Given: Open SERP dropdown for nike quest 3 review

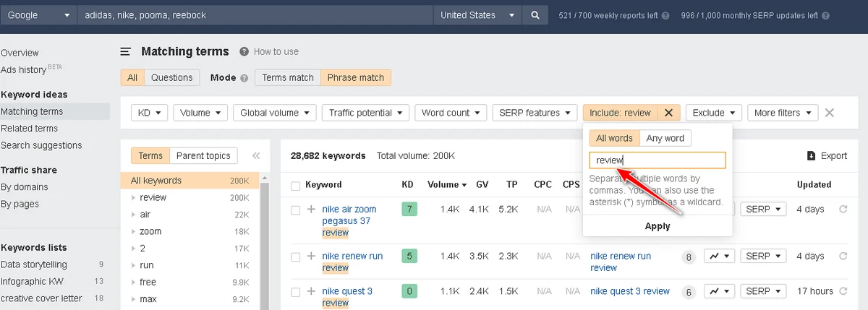Looking at the screenshot, I should click(x=763, y=291).
